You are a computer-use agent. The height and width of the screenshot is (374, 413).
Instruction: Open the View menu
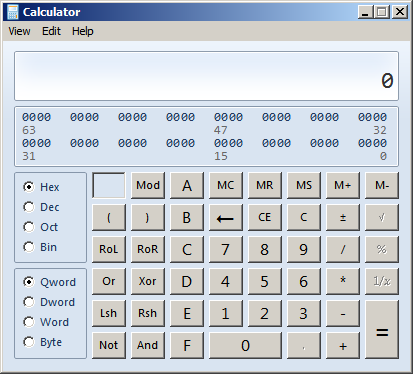tap(19, 31)
